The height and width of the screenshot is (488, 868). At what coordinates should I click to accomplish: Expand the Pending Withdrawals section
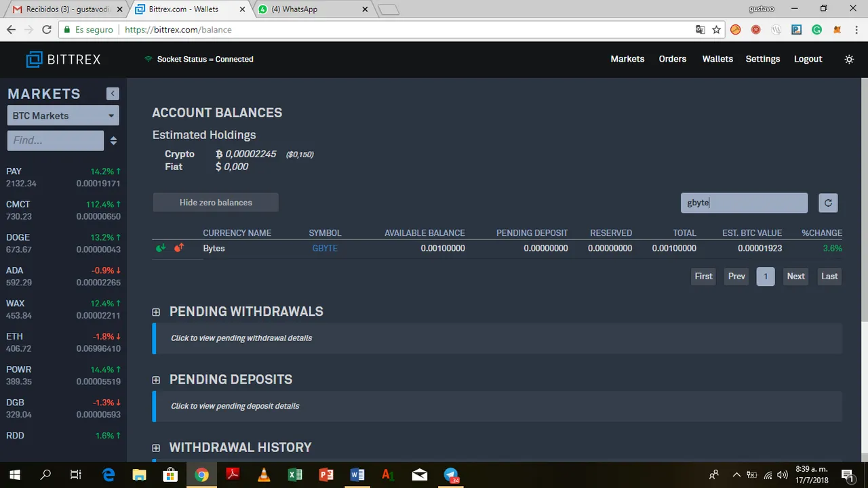[x=156, y=312]
